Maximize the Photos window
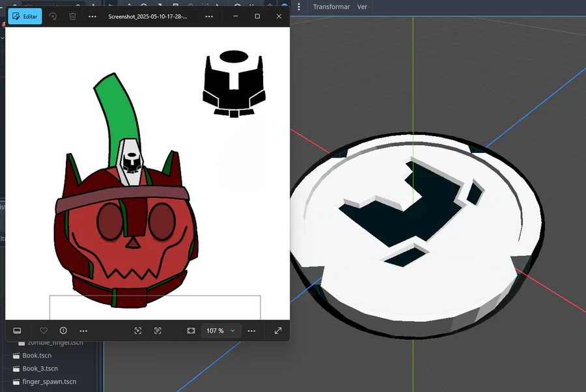This screenshot has width=586, height=392. (x=257, y=16)
